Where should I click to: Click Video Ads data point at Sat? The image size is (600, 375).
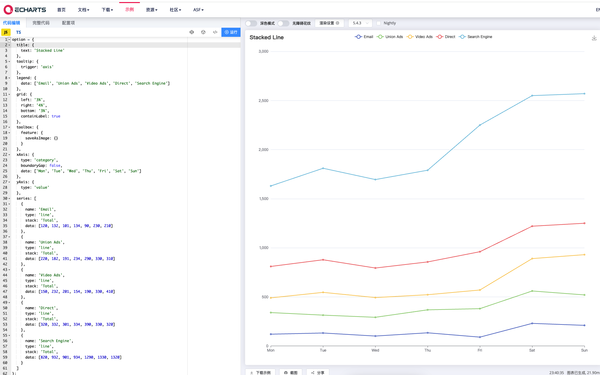[x=532, y=259]
